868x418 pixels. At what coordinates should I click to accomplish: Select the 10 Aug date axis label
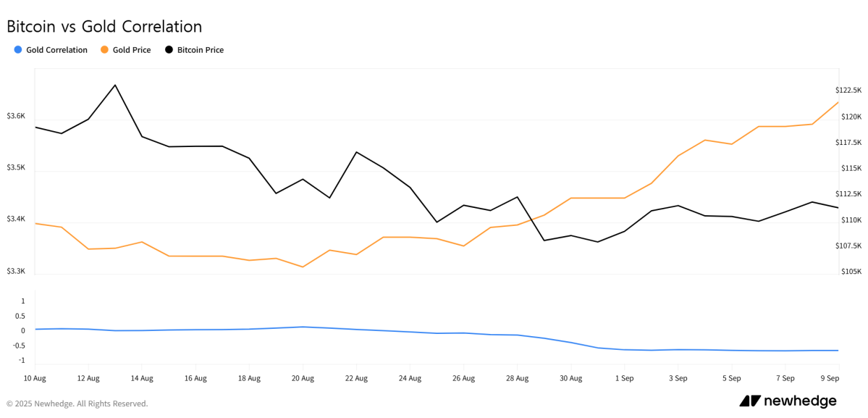click(35, 378)
